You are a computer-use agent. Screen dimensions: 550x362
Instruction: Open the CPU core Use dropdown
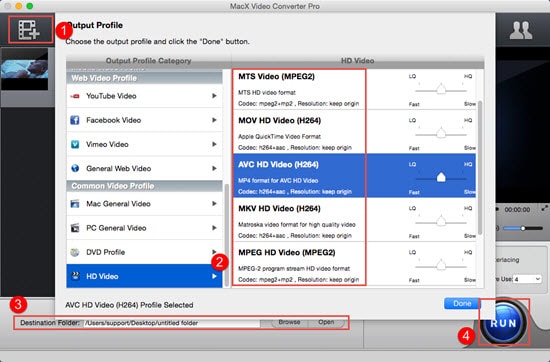click(x=528, y=279)
